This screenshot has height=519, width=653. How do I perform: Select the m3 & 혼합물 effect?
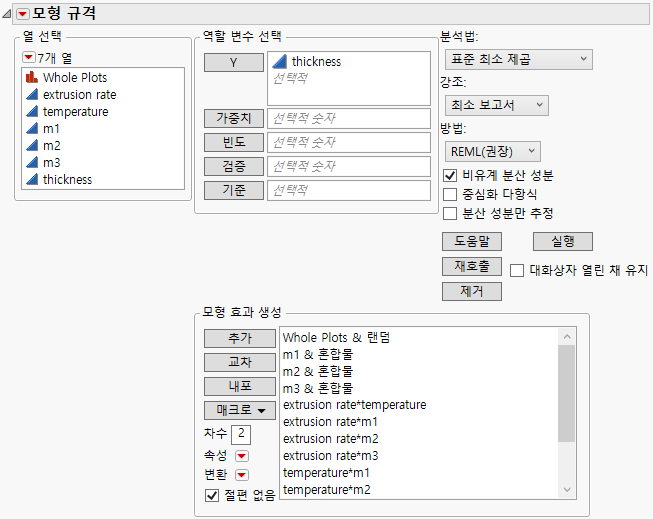[318, 388]
